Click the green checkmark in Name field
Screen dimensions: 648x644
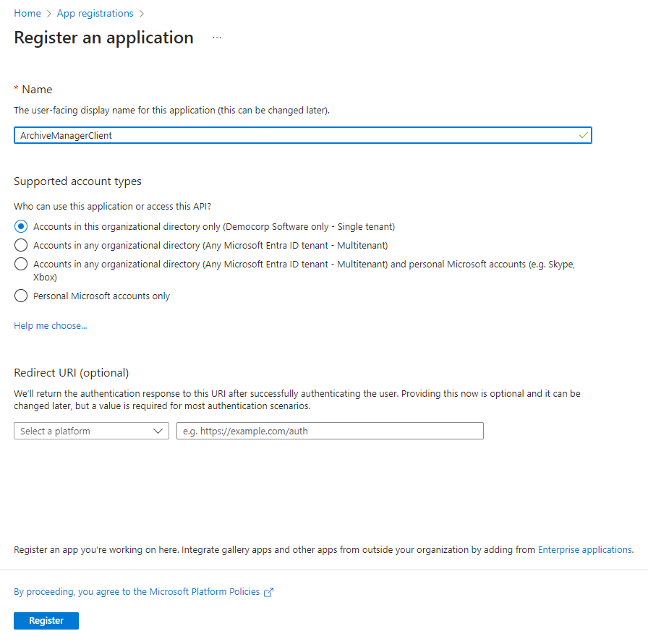tap(583, 135)
